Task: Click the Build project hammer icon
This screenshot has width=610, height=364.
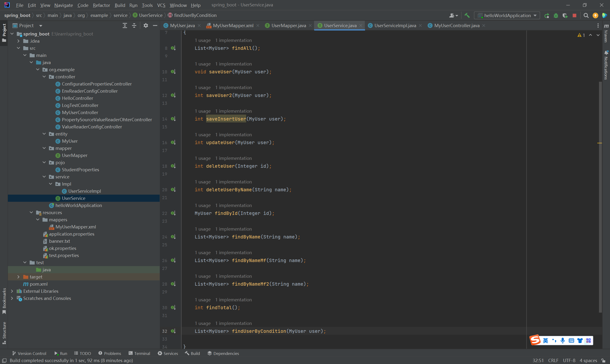Action: coord(467,15)
